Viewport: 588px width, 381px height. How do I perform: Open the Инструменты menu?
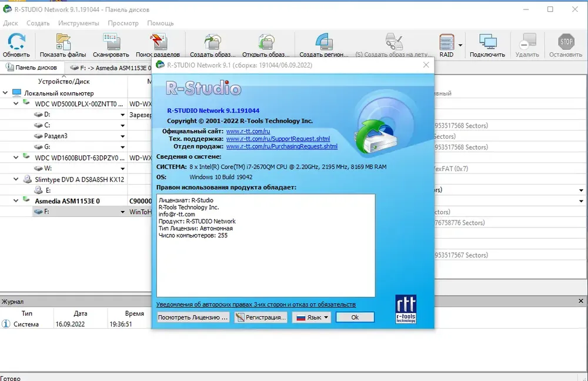pos(78,23)
